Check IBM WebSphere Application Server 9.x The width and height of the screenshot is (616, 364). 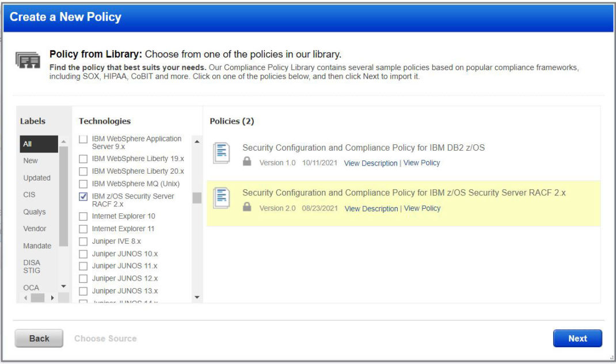click(x=83, y=139)
